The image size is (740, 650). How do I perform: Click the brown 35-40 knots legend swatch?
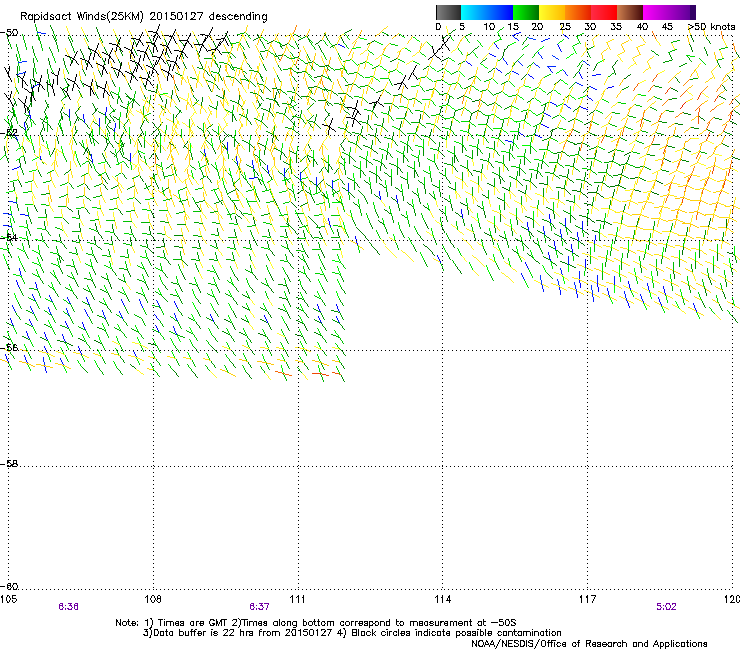click(x=630, y=12)
